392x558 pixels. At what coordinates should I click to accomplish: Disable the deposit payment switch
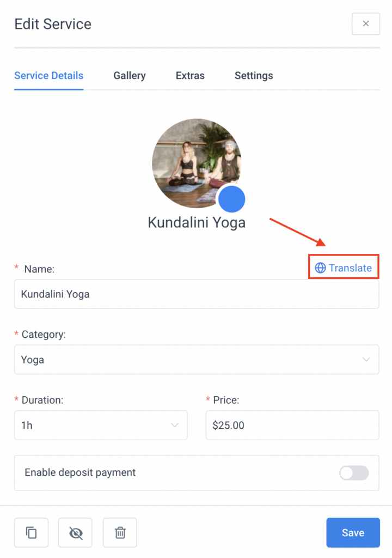pos(353,473)
